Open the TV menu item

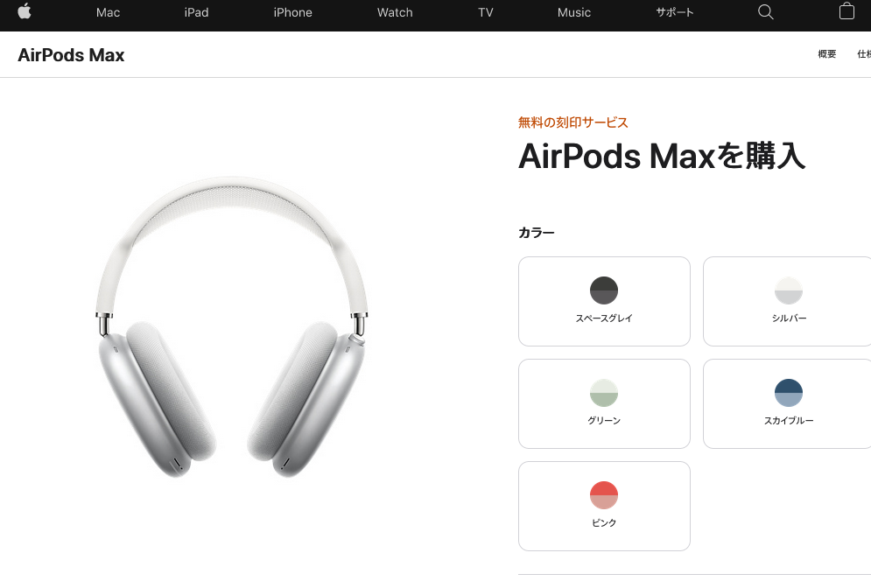tap(486, 12)
